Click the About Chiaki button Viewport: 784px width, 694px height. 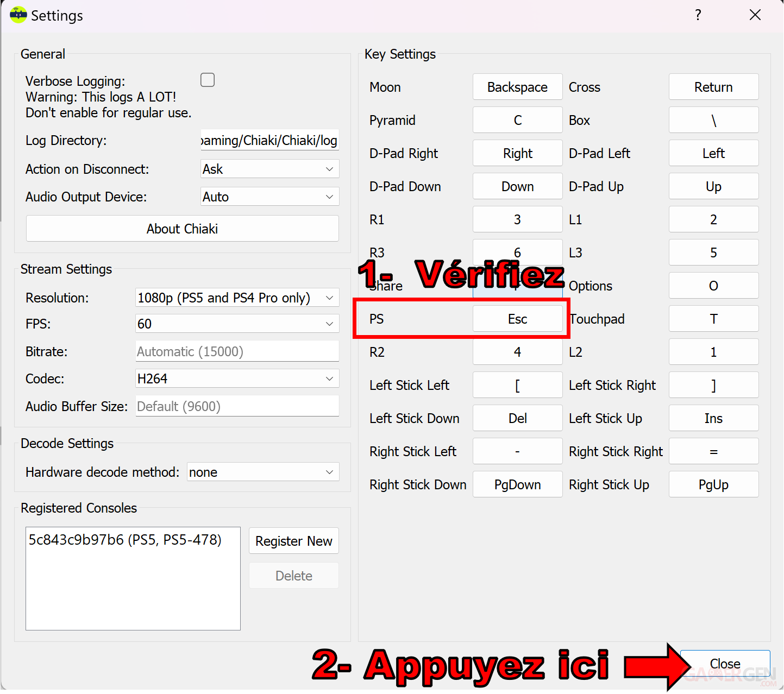(x=183, y=229)
